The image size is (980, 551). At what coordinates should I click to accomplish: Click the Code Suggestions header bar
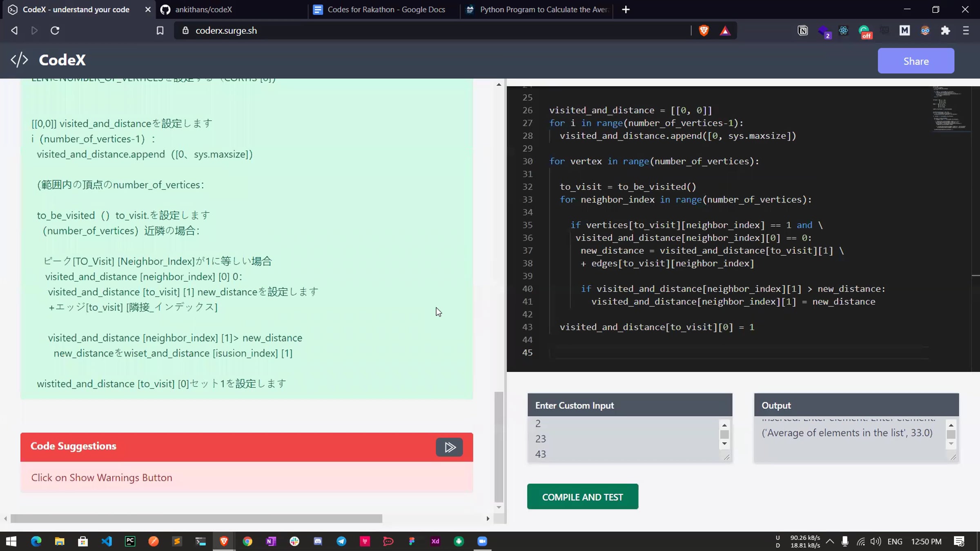tap(247, 447)
